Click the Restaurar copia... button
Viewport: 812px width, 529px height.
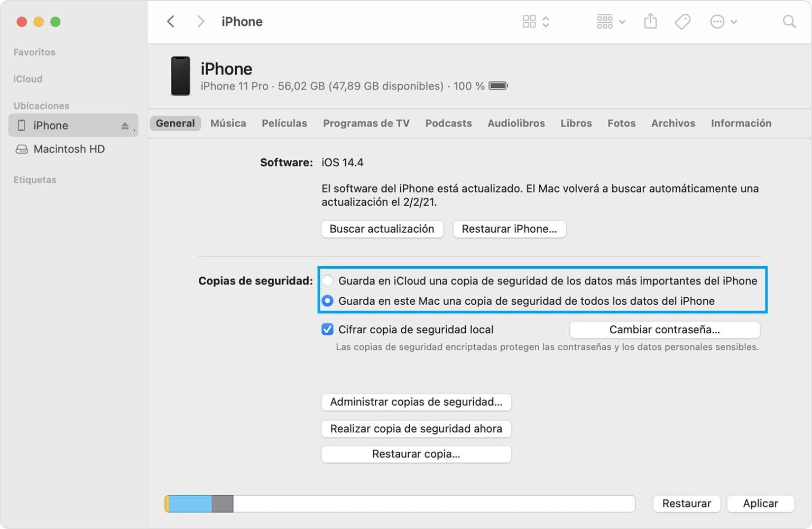pos(416,454)
